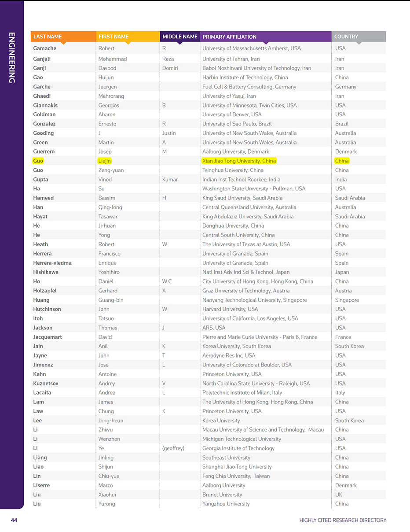Image resolution: width=410 pixels, height=532 pixels.
Task: Select UK in the country column
Action: click(339, 495)
